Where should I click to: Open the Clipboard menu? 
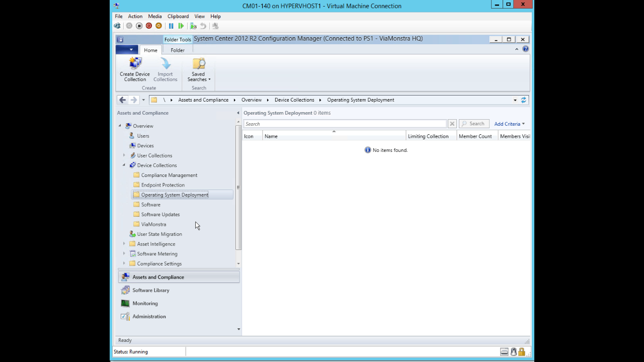pyautogui.click(x=178, y=16)
